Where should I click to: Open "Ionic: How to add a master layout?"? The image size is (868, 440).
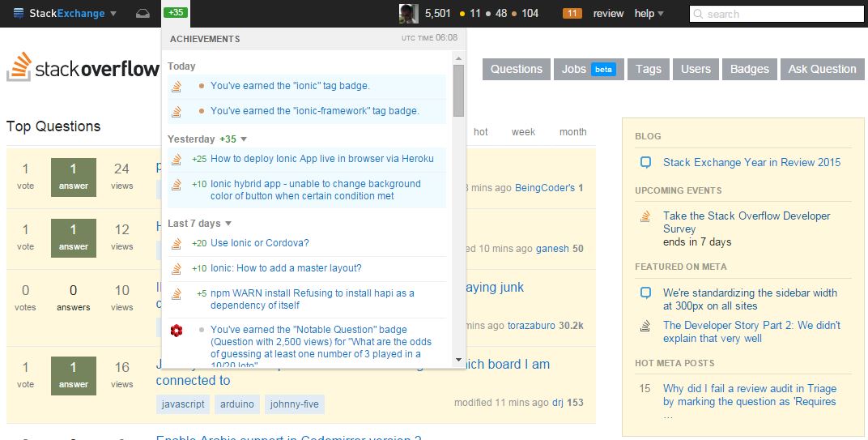(286, 268)
